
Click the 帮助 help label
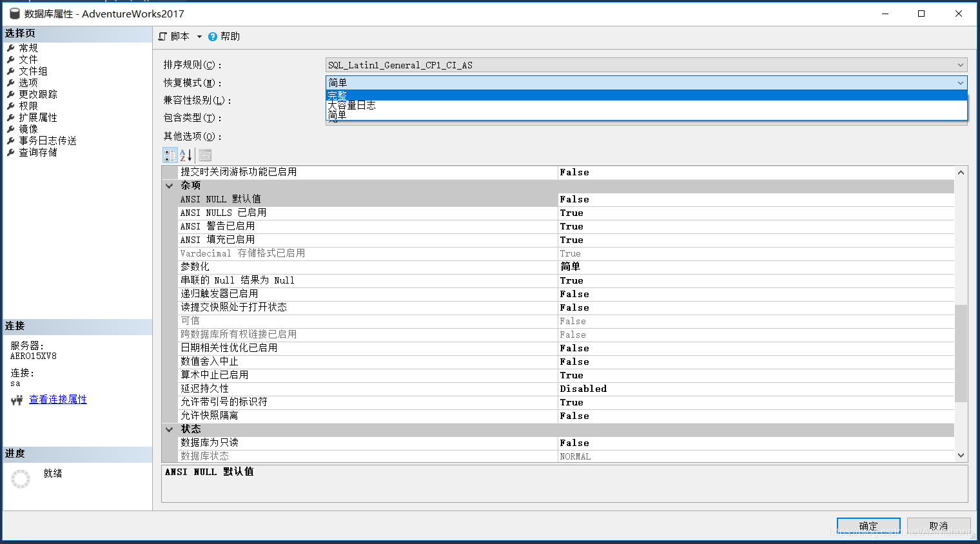tap(230, 37)
